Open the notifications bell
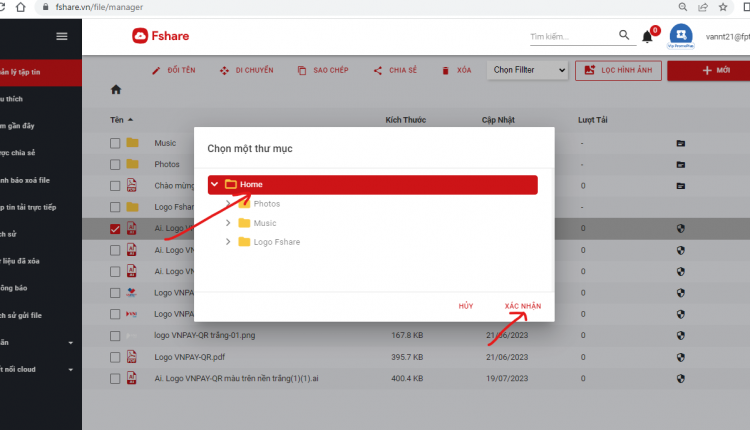The image size is (750, 430). coord(647,37)
